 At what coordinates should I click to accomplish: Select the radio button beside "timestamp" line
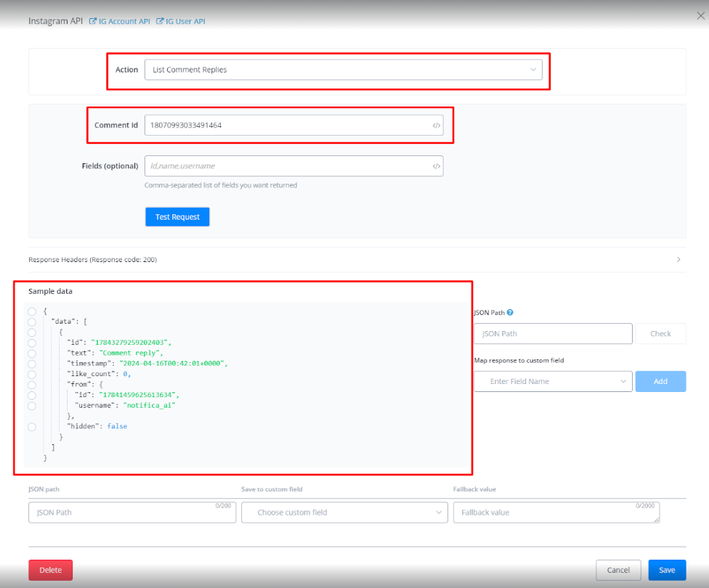pyautogui.click(x=32, y=364)
